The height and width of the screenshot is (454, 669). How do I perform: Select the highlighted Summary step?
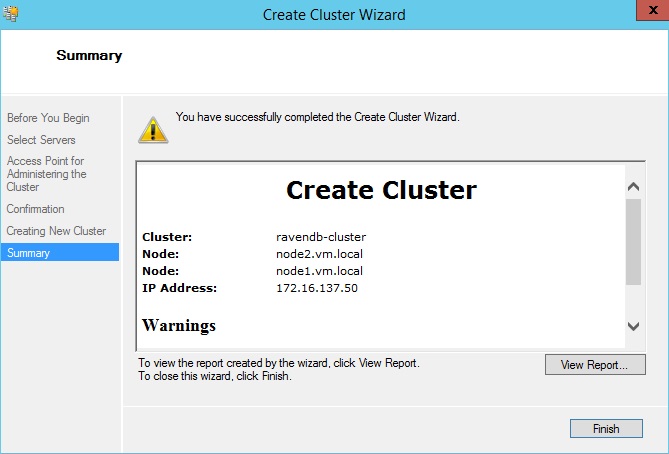[60, 252]
